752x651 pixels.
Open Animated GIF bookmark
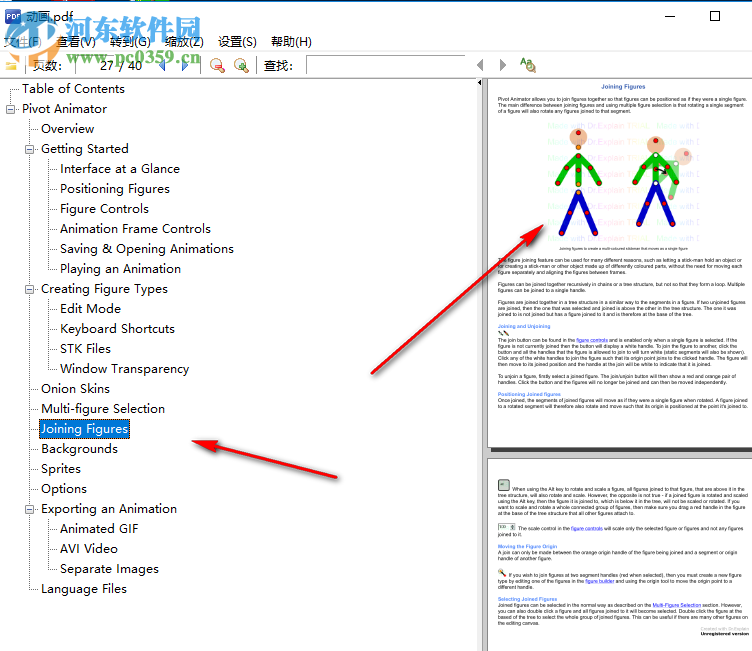pyautogui.click(x=99, y=529)
